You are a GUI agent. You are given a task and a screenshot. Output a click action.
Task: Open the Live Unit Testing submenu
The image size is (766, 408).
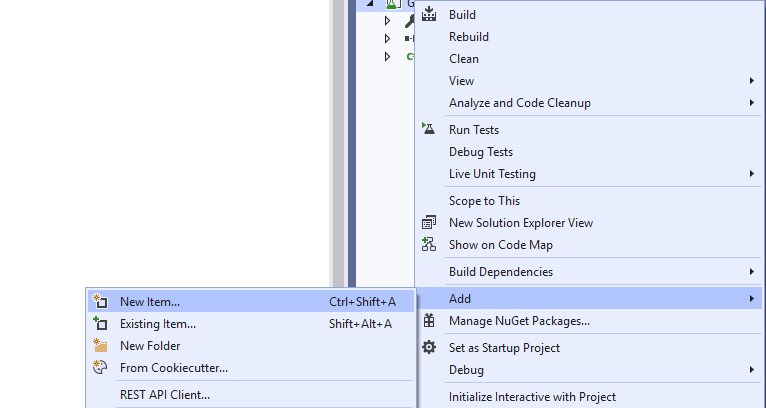(x=752, y=173)
